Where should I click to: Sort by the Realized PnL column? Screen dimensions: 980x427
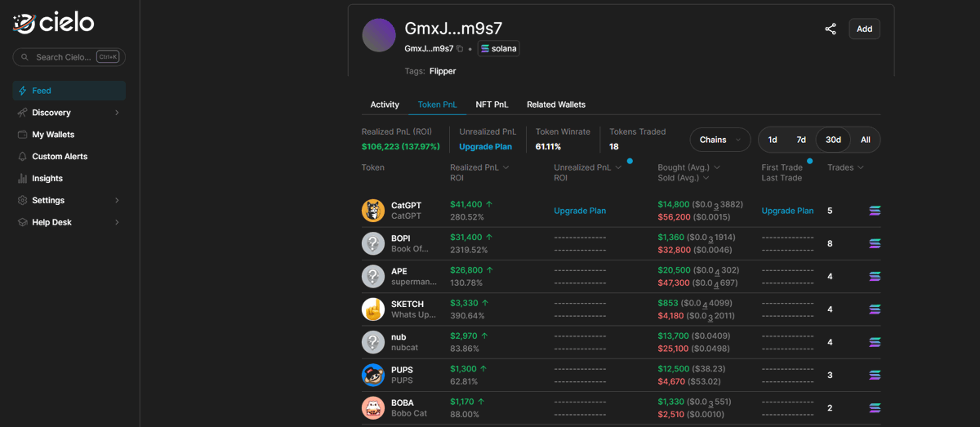point(479,167)
